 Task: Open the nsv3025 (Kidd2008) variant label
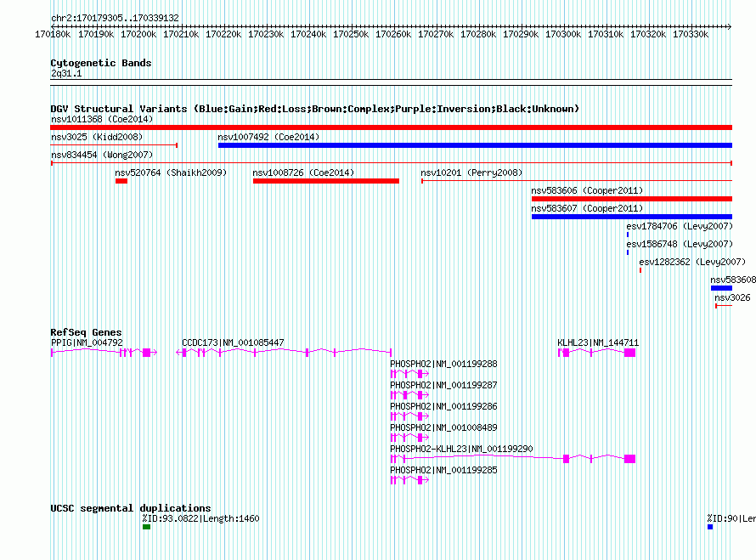[97, 137]
